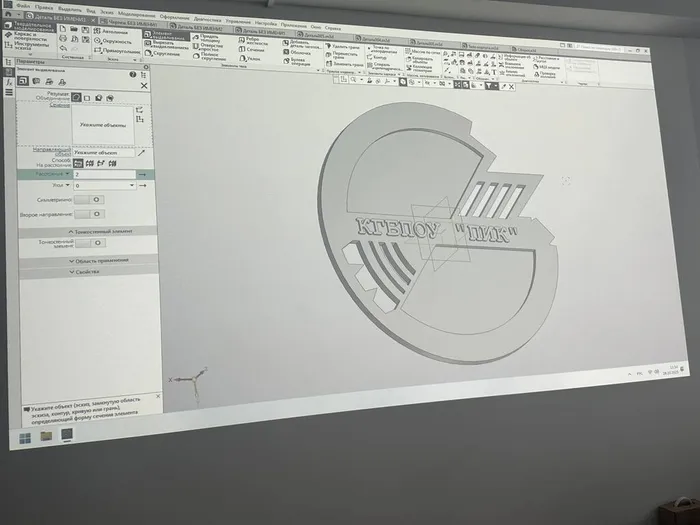
Task: Click Информация об объекте tool
Action: tap(514, 57)
